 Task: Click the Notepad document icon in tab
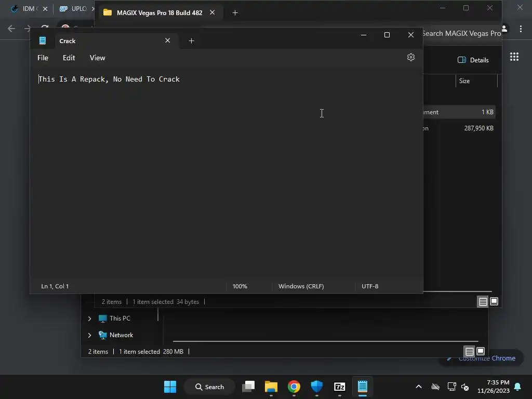click(43, 41)
